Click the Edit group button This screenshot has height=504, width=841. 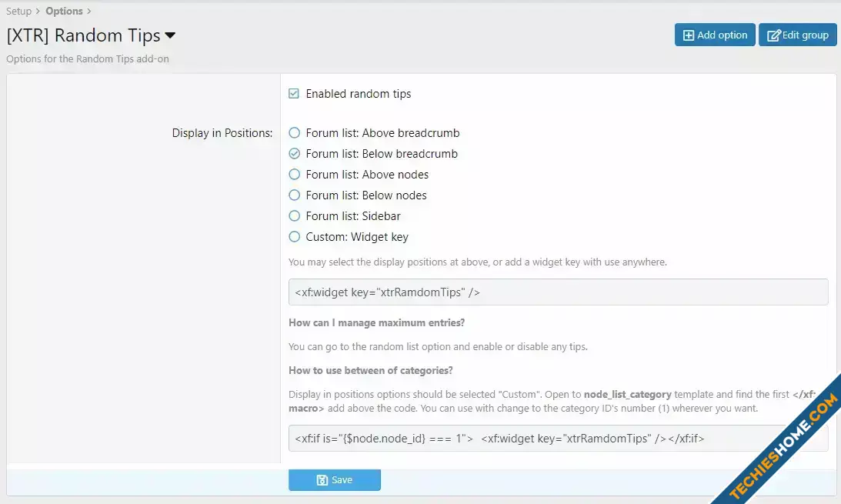point(798,35)
